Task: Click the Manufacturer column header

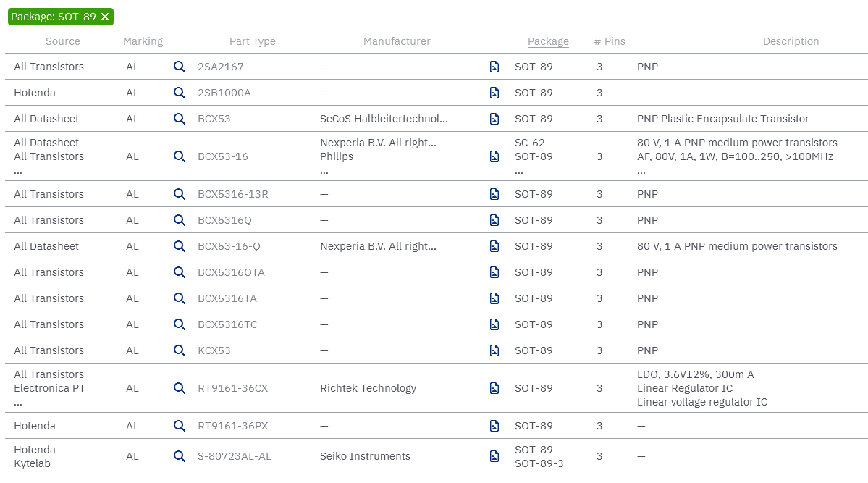Action: pyautogui.click(x=397, y=41)
